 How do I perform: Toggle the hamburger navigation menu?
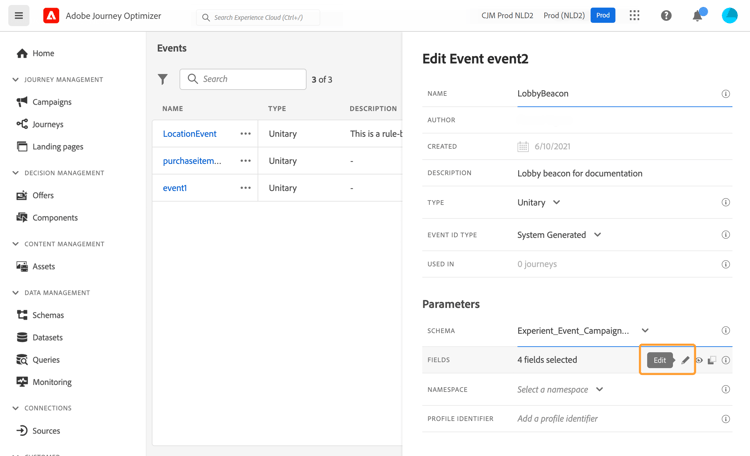18,16
